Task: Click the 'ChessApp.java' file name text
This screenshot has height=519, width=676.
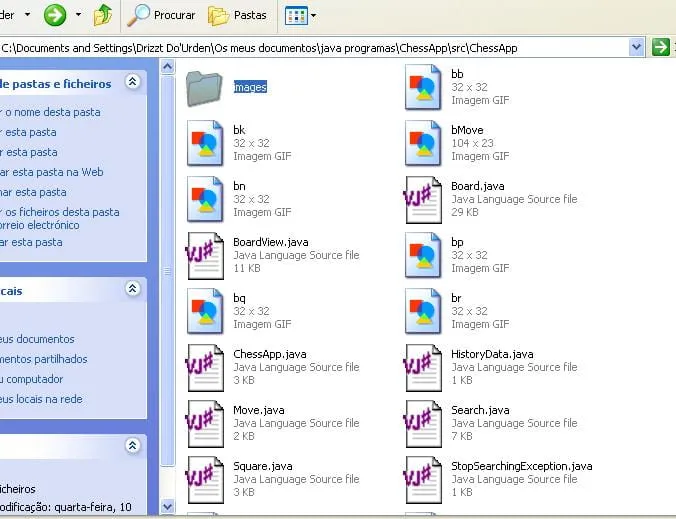Action: [x=270, y=354]
